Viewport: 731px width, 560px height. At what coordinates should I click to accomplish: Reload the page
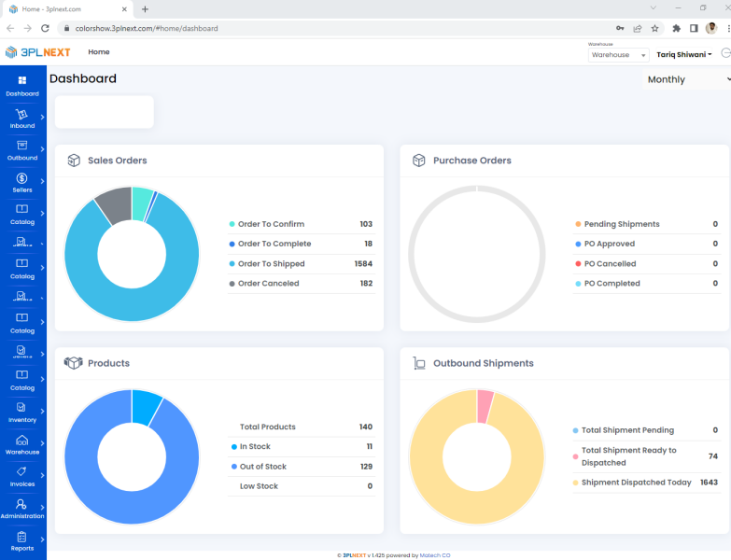(45, 28)
